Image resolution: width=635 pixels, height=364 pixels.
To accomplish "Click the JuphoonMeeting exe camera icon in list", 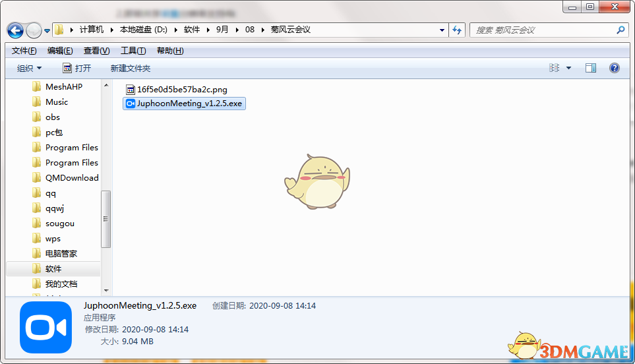I will 131,104.
